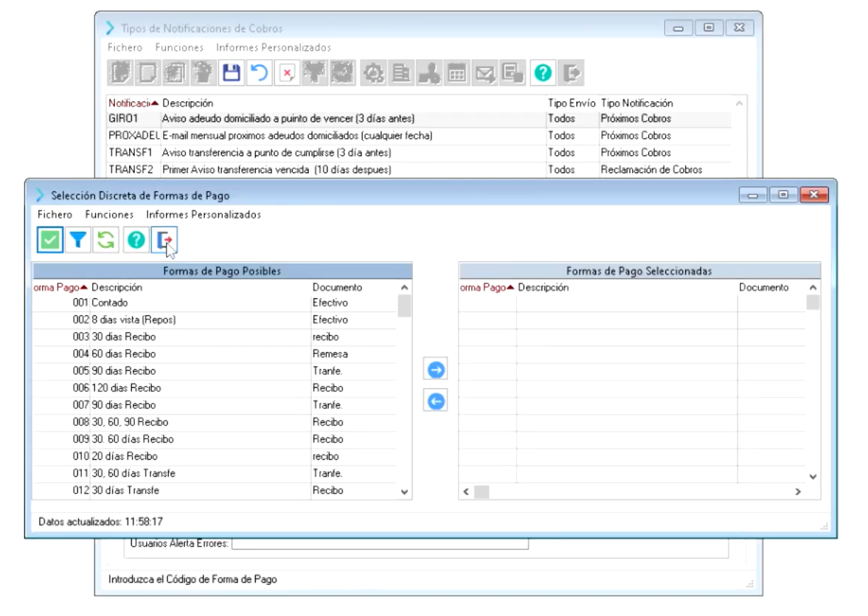Click scrollbar thumb of Formas de Pago Posibles
The height and width of the screenshot is (616, 868).
point(404,305)
